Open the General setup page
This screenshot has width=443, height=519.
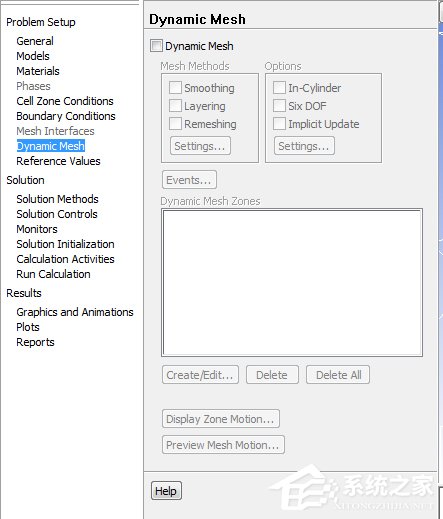point(35,41)
